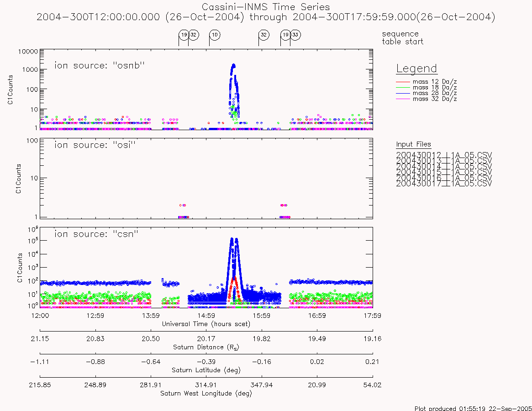Click the magenta mass 32 Da/z legend line
The image size is (532, 411).
tap(403, 99)
